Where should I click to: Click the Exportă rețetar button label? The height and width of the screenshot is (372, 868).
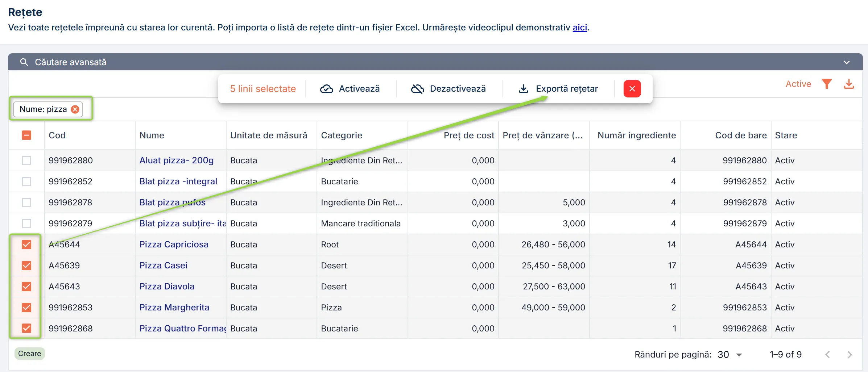click(x=567, y=89)
